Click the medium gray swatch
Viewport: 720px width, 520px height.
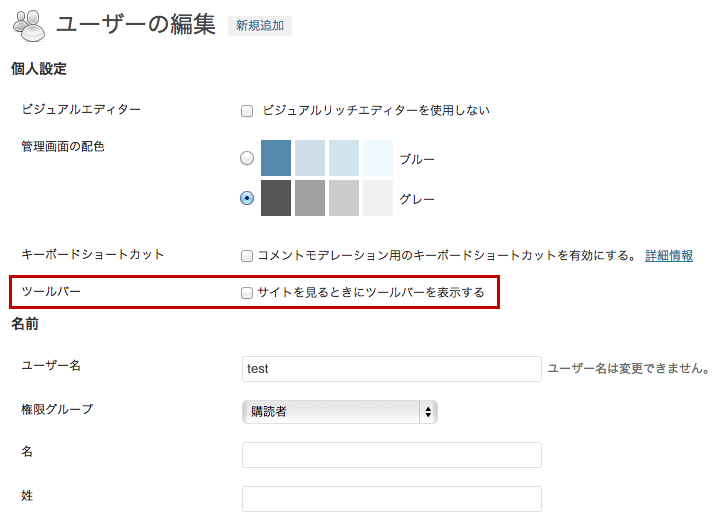(310, 198)
